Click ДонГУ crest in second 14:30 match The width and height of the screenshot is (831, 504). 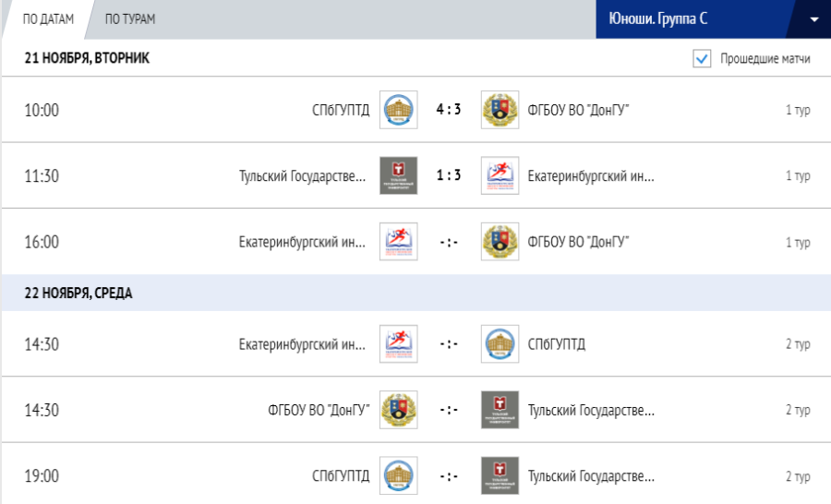pos(398,410)
